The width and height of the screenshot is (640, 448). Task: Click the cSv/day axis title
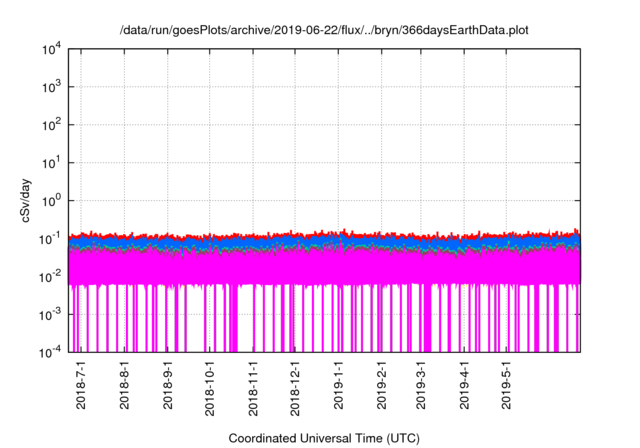tap(26, 200)
